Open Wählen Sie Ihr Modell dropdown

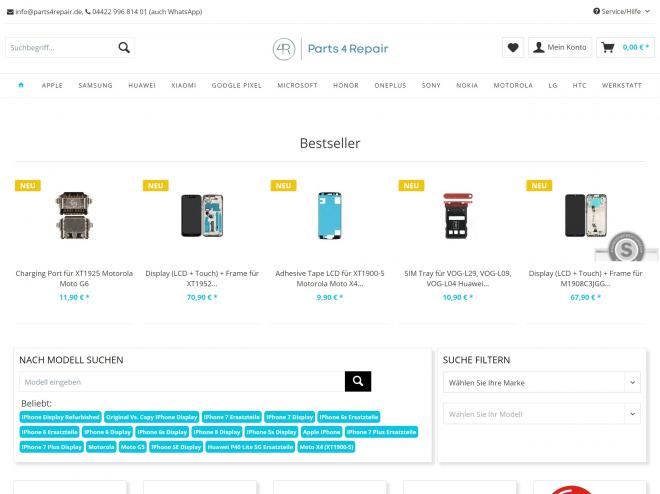(542, 414)
